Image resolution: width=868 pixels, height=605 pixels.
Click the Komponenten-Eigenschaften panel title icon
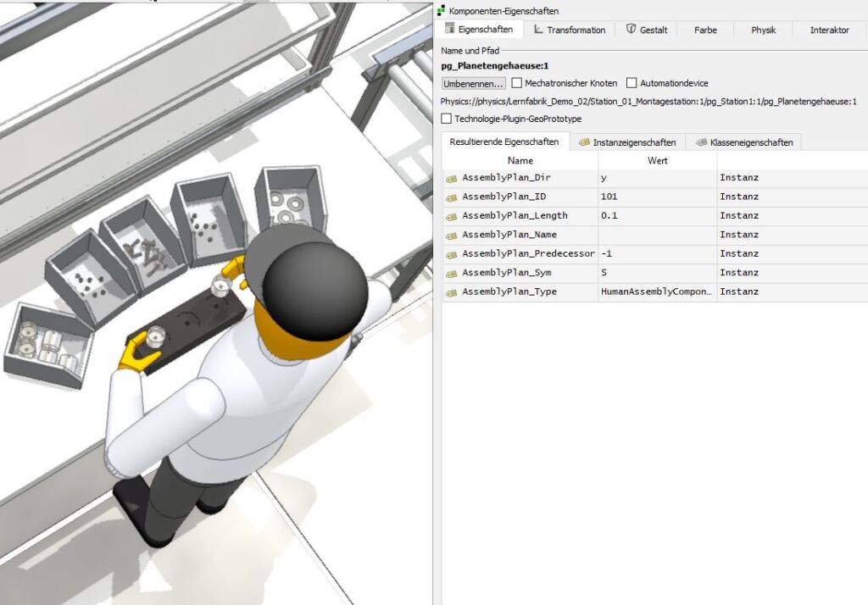pyautogui.click(x=442, y=11)
